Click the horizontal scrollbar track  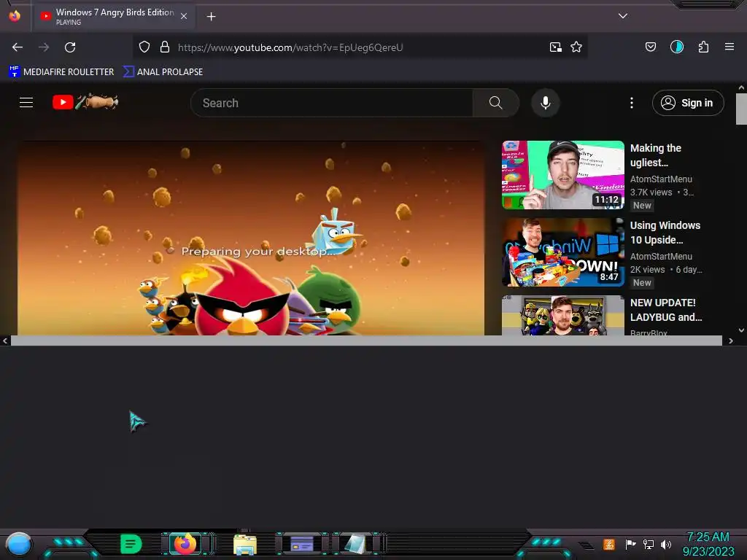pyautogui.click(x=366, y=341)
